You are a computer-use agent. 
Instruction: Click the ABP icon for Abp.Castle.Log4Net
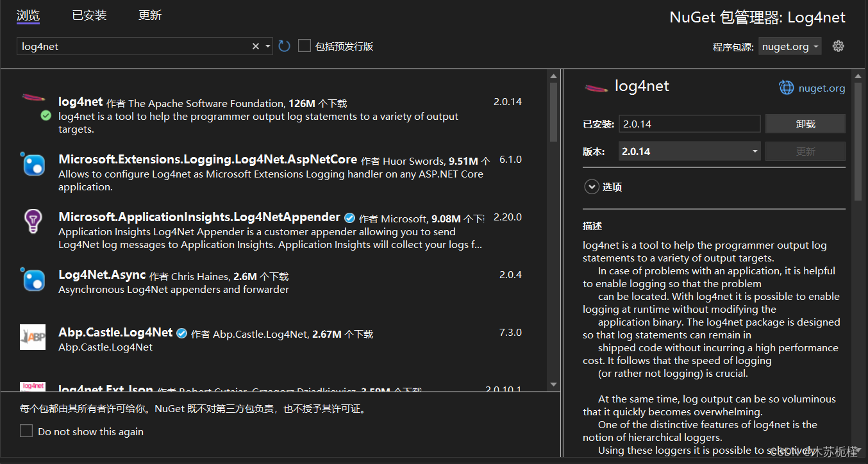coord(33,337)
